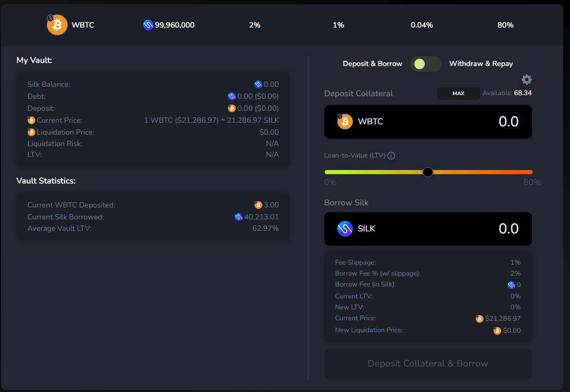
Task: Click the Bitcoin icon beside $21,286.97 in summary
Action: (x=479, y=319)
